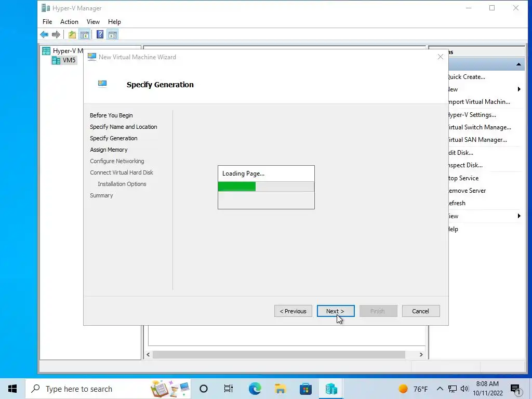The height and width of the screenshot is (399, 532).
Task: Open Virtual SAN Manager action
Action: point(477,140)
